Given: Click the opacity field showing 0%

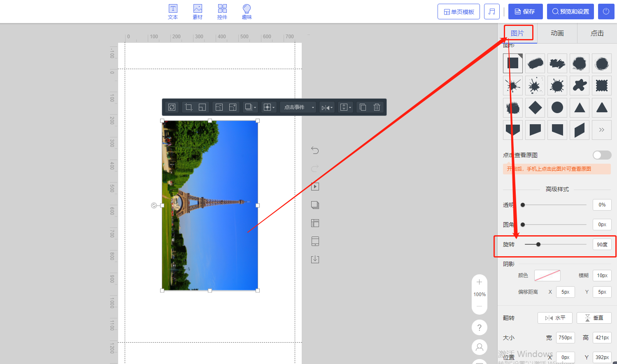Looking at the screenshot, I should (x=602, y=205).
